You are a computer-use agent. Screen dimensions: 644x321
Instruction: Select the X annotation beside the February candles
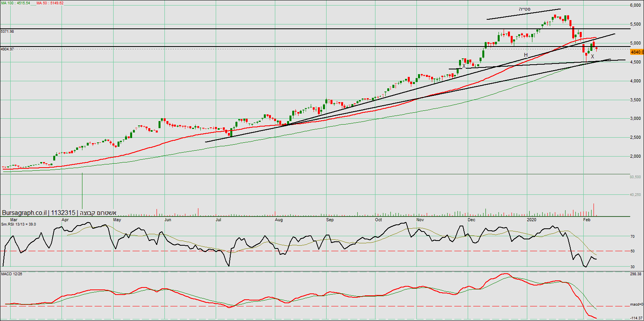click(x=592, y=57)
